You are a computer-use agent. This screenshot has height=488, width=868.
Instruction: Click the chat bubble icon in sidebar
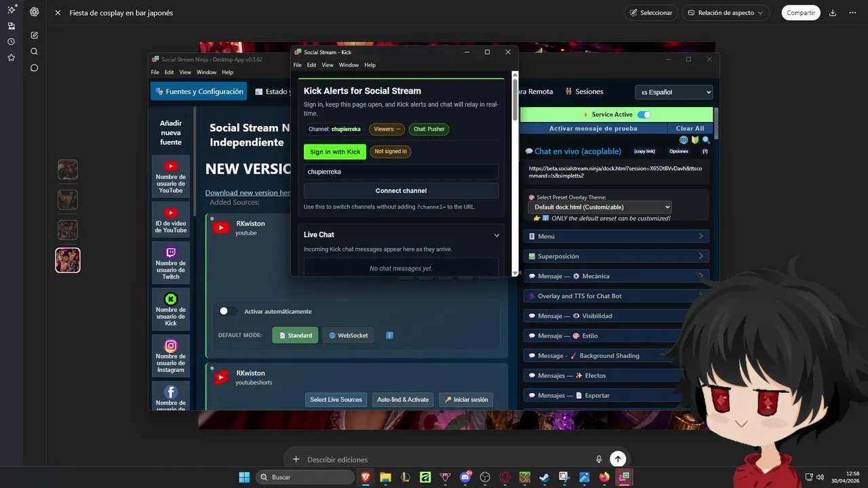click(x=34, y=68)
